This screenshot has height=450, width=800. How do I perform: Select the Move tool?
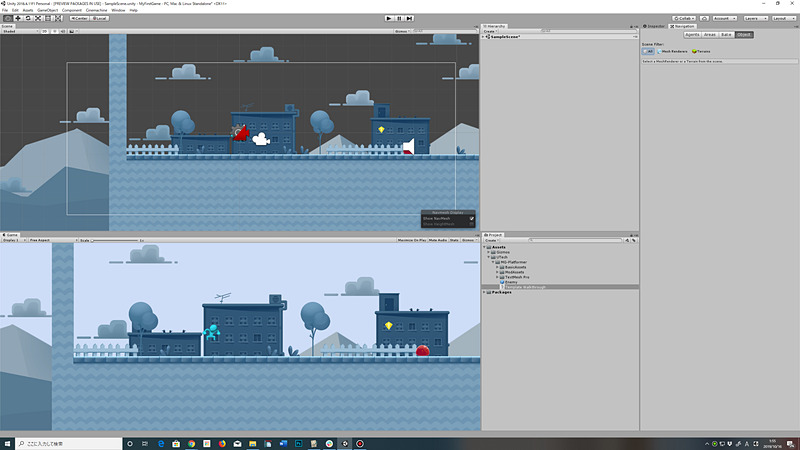tap(17, 18)
